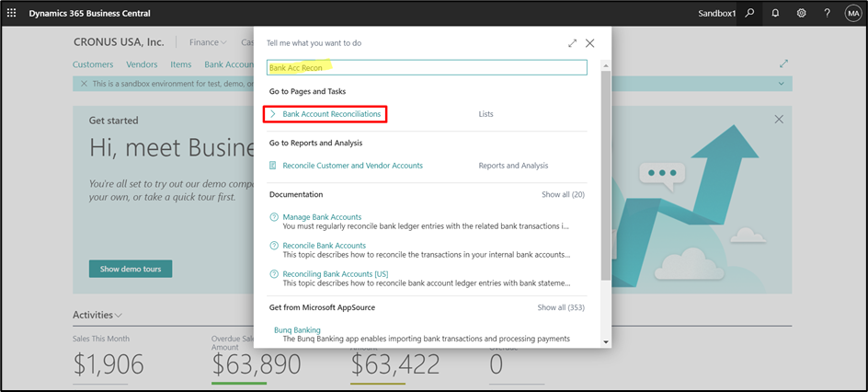Click the help icon beside Reconcile Bank Accounts
This screenshot has height=392, width=868.
273,246
